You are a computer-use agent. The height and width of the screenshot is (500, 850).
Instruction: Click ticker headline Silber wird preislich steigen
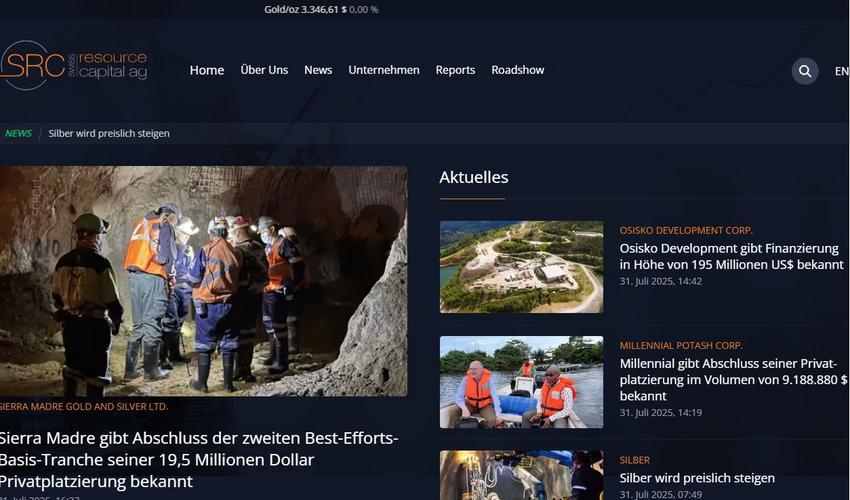point(109,133)
